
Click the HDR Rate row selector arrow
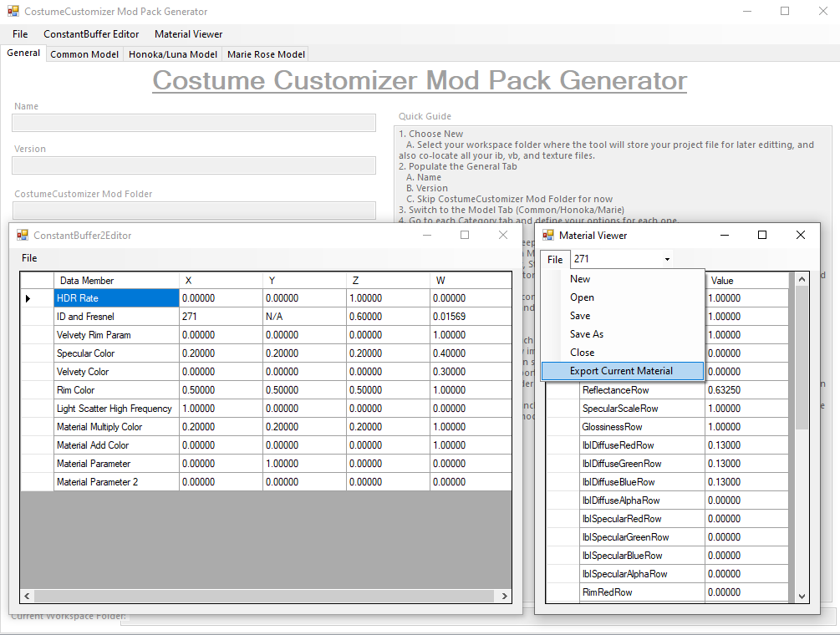(x=28, y=298)
